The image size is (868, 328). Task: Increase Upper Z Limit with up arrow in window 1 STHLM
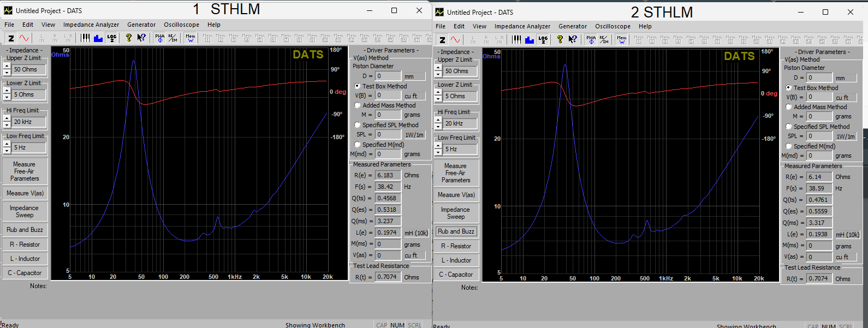[7, 66]
